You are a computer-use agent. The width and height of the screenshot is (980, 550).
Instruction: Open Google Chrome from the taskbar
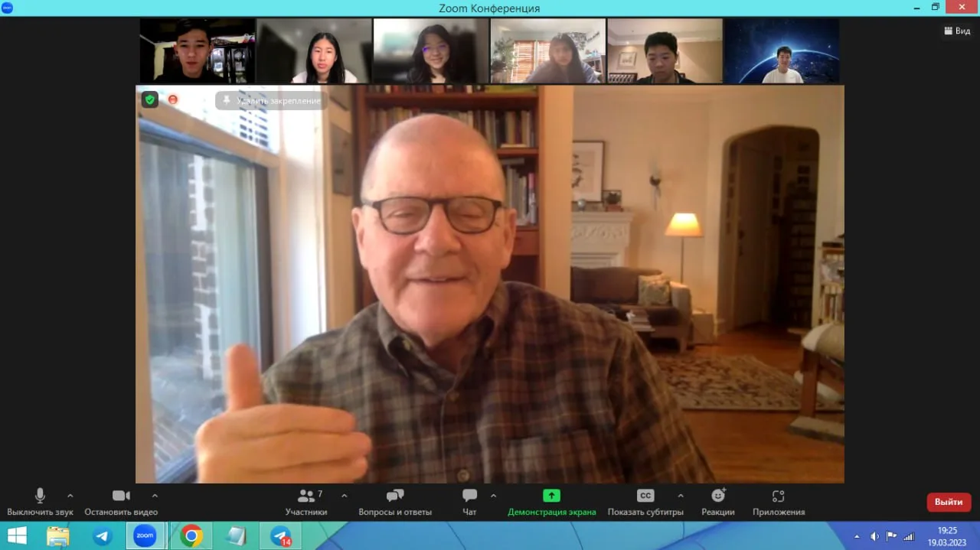point(191,536)
